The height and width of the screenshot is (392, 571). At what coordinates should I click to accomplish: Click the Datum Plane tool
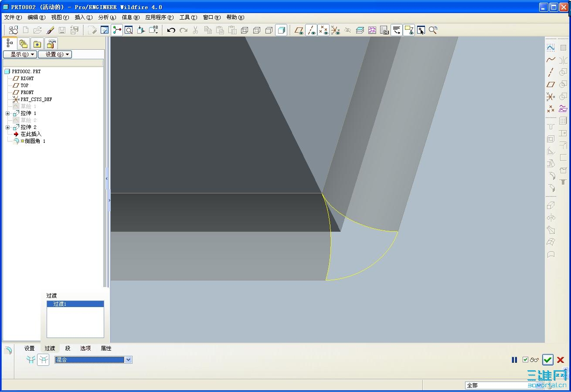[x=551, y=84]
